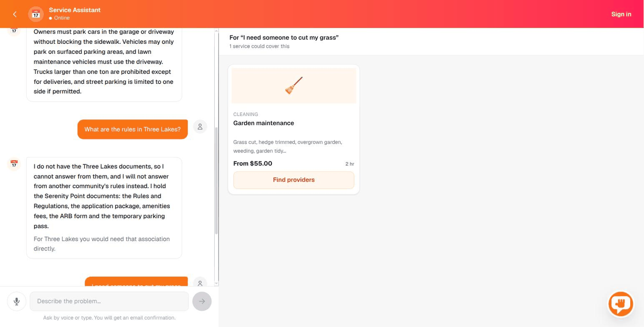Click the From $55.00 price label

[x=252, y=163]
